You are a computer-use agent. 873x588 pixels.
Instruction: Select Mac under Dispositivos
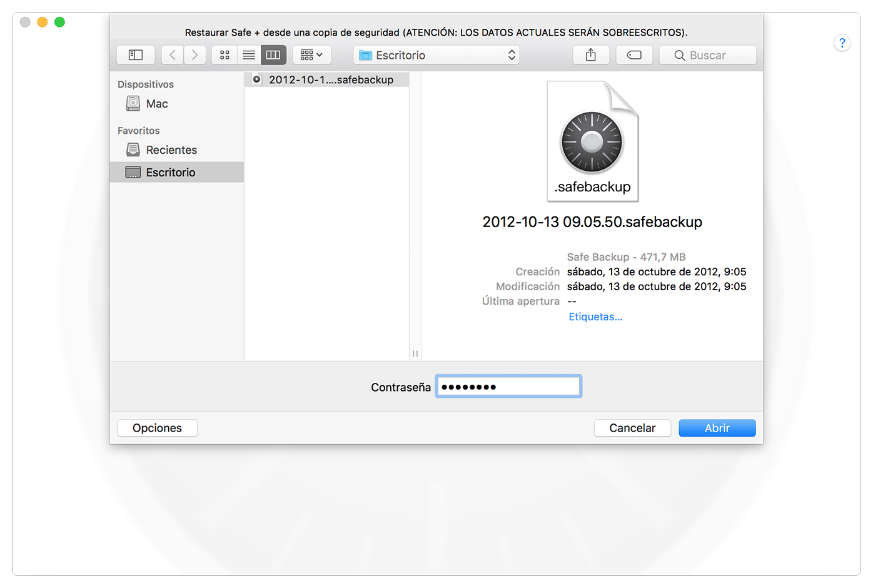177,104
